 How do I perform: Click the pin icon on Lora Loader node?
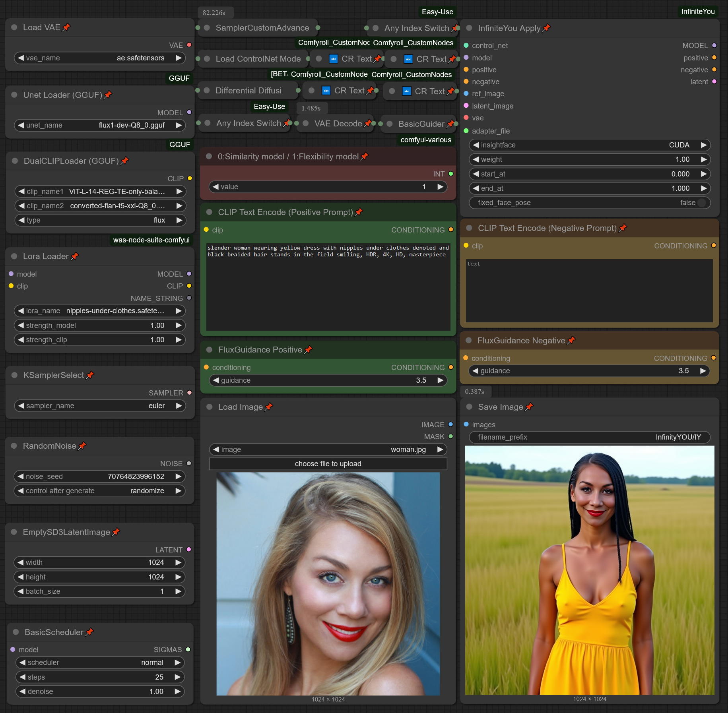coord(75,256)
